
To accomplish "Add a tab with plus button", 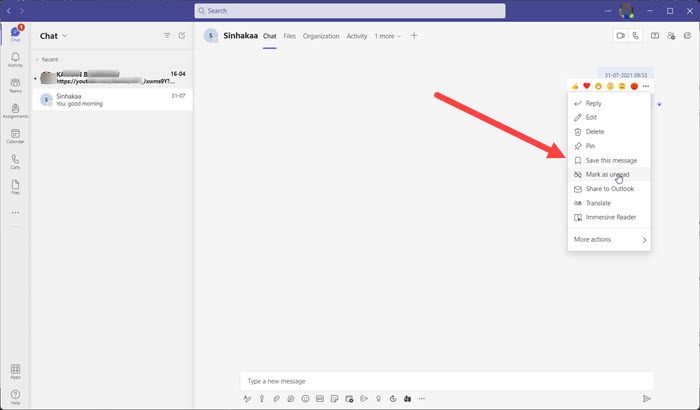I will pos(414,36).
